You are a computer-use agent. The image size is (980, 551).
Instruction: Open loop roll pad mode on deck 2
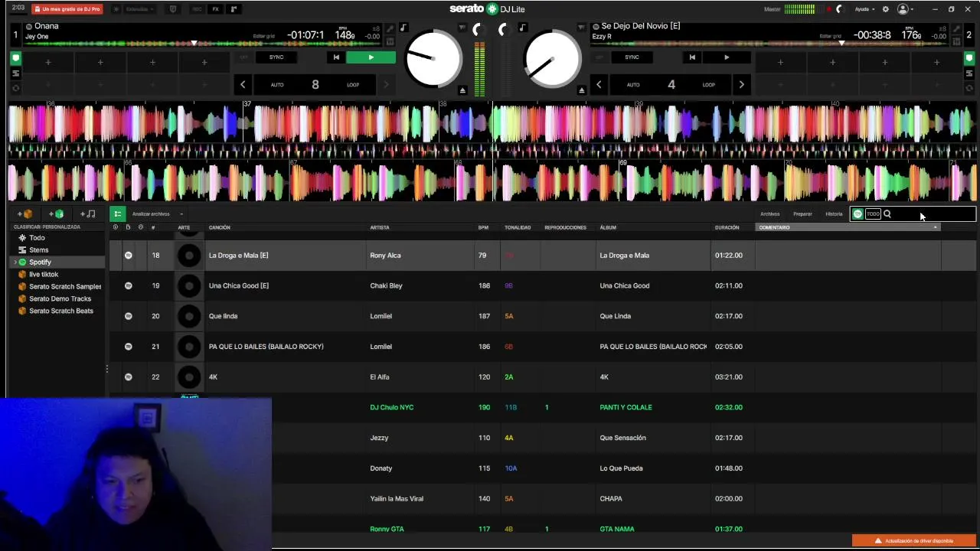pyautogui.click(x=969, y=88)
